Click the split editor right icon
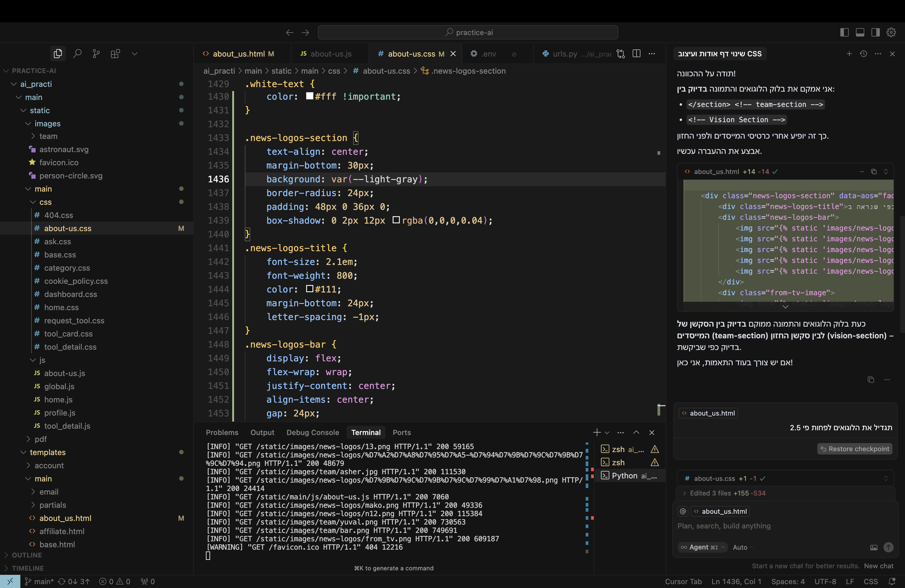 click(x=637, y=54)
